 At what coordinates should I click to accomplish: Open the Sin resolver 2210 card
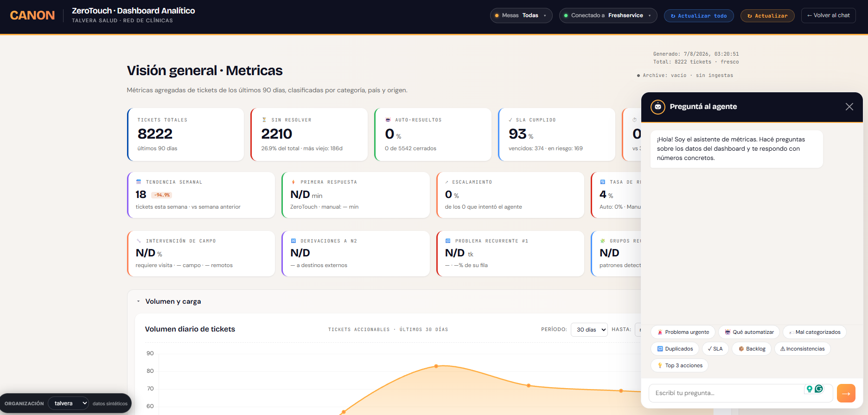(309, 134)
